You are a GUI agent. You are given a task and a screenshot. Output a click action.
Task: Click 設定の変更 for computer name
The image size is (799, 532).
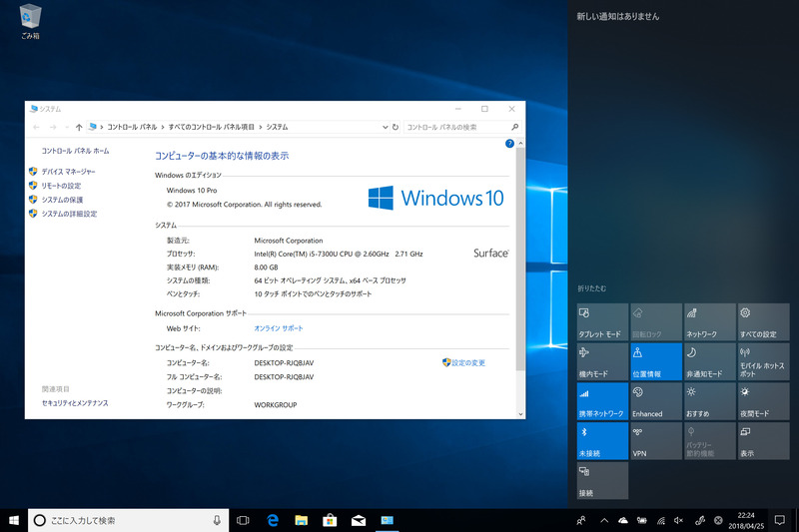pyautogui.click(x=468, y=363)
